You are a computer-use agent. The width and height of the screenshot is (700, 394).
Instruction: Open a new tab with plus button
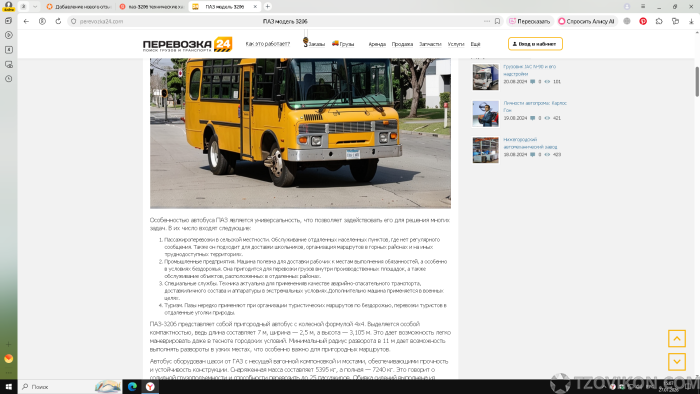267,6
